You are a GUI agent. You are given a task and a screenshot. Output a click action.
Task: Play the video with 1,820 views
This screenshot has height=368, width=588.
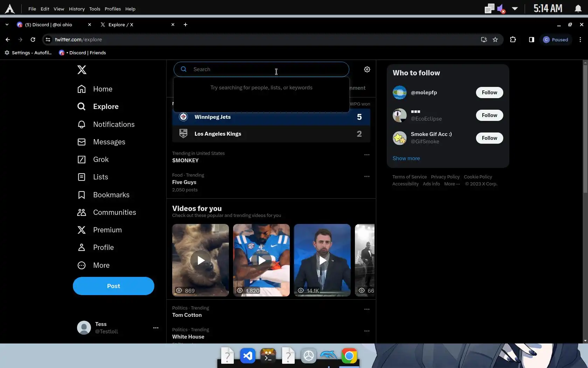261,260
